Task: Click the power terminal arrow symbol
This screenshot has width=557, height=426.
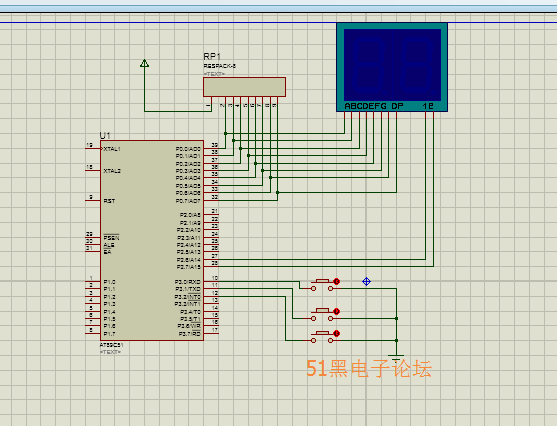Action: pos(144,63)
